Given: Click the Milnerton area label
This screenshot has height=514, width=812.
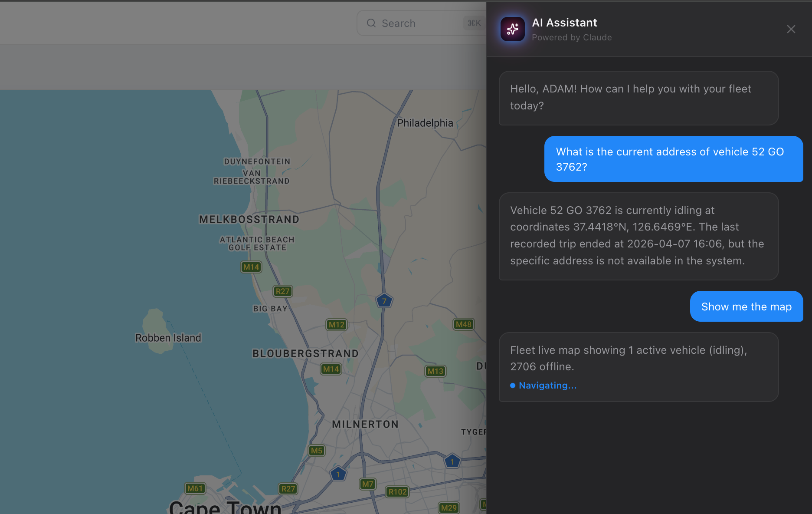Looking at the screenshot, I should click(x=365, y=424).
